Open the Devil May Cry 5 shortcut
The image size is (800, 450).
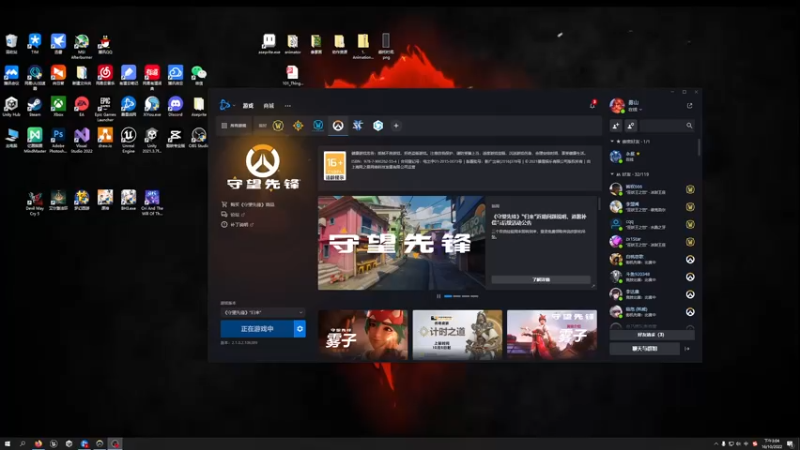point(35,203)
